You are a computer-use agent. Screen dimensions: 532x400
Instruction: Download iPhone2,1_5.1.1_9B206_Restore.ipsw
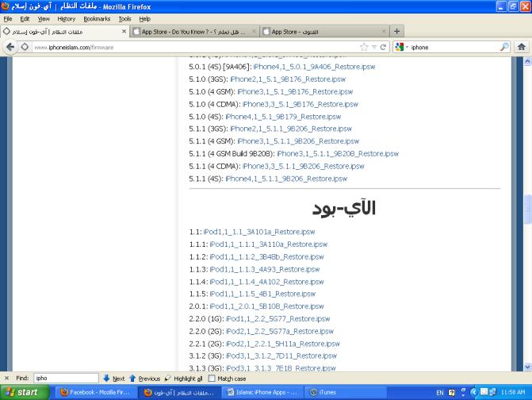(291, 129)
